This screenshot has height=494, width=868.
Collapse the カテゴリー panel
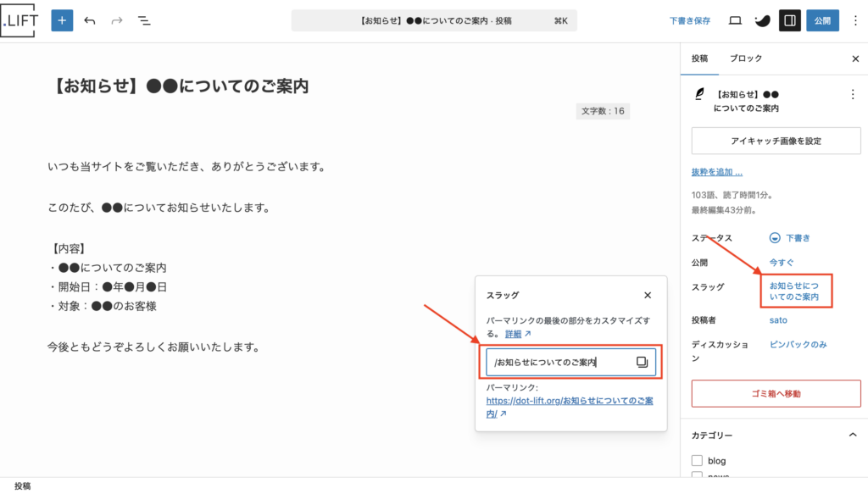point(853,435)
